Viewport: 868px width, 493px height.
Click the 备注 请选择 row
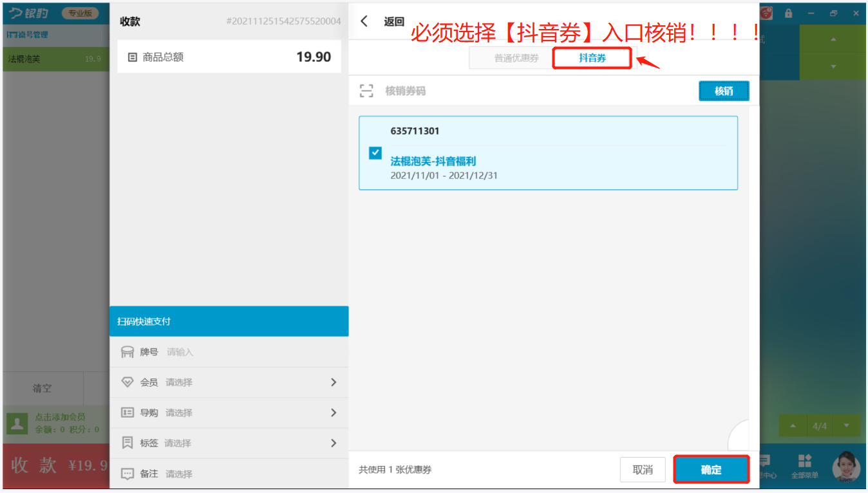229,474
